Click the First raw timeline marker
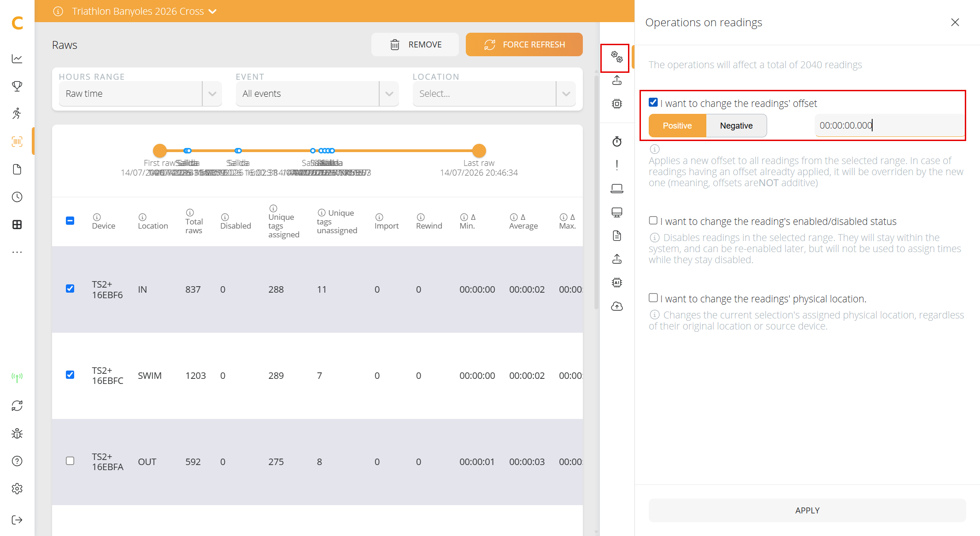The image size is (980, 536). [160, 151]
